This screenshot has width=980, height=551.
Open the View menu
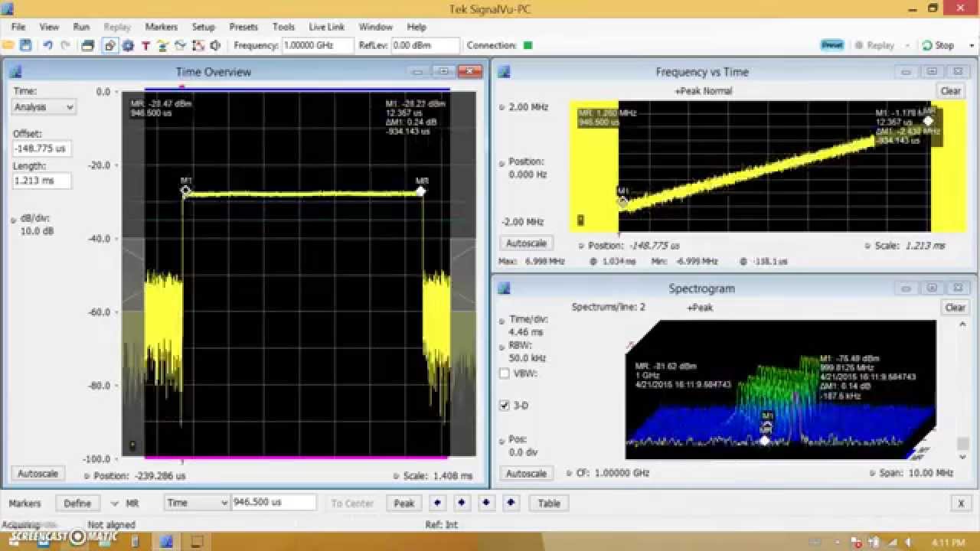(49, 27)
